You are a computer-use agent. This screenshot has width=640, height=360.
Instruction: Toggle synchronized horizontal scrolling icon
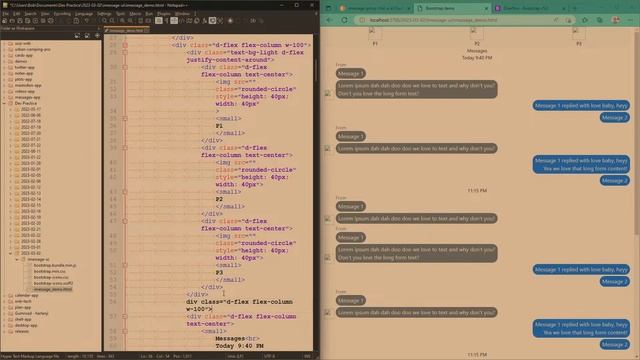pos(148,20)
